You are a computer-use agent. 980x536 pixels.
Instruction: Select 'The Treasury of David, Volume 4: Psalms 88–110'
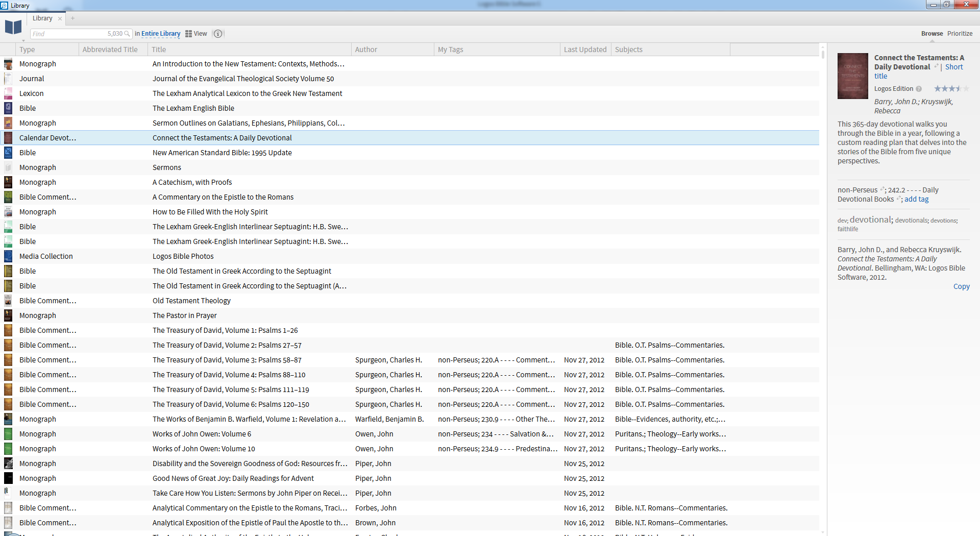tap(229, 375)
